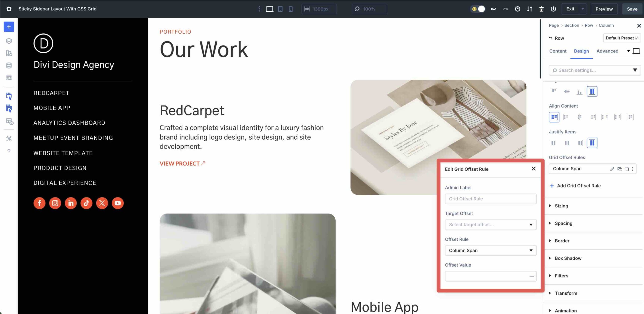Viewport: 644px width, 314px height.
Task: Click the Admin Label input field
Action: click(x=490, y=199)
